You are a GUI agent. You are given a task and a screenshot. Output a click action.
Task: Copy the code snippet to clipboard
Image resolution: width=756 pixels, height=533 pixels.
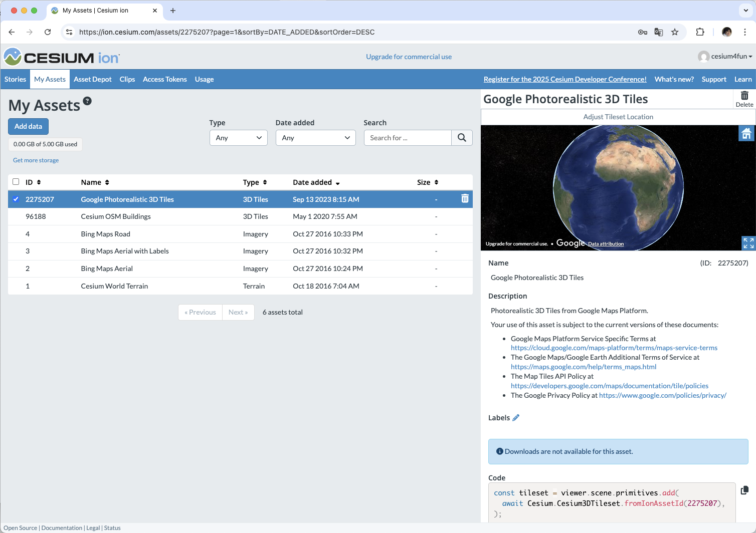point(744,490)
